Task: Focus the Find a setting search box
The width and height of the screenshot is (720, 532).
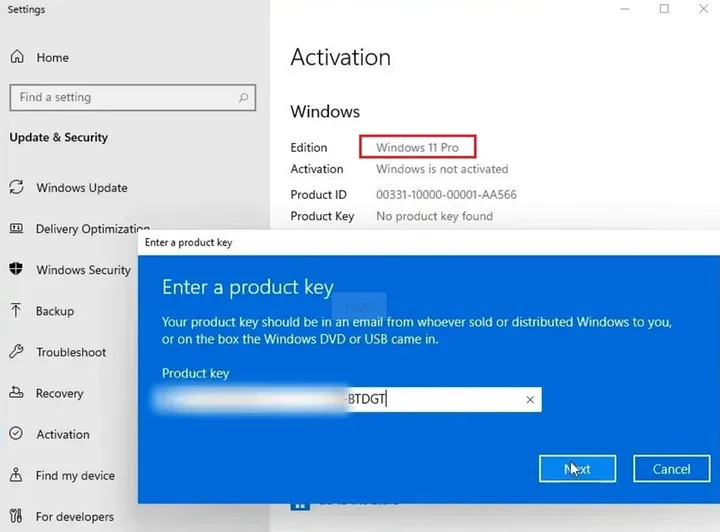Action: click(x=120, y=97)
